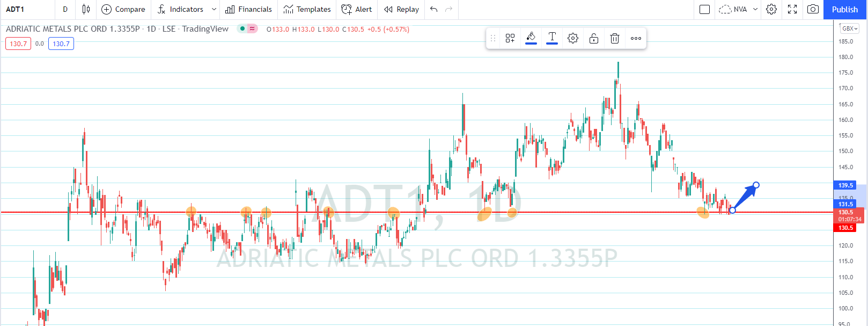
Task: Redo the last action arrow
Action: tap(449, 9)
